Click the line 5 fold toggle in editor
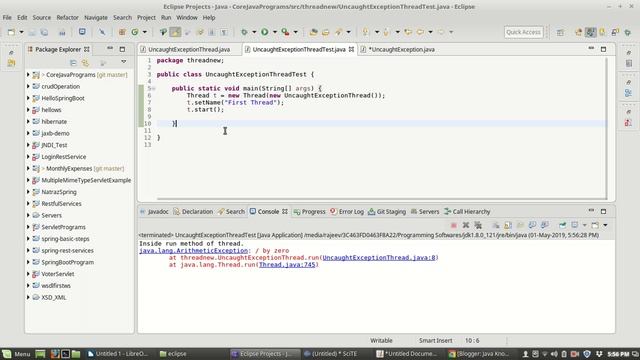Screen dimensions: 640x360 tap(153, 88)
